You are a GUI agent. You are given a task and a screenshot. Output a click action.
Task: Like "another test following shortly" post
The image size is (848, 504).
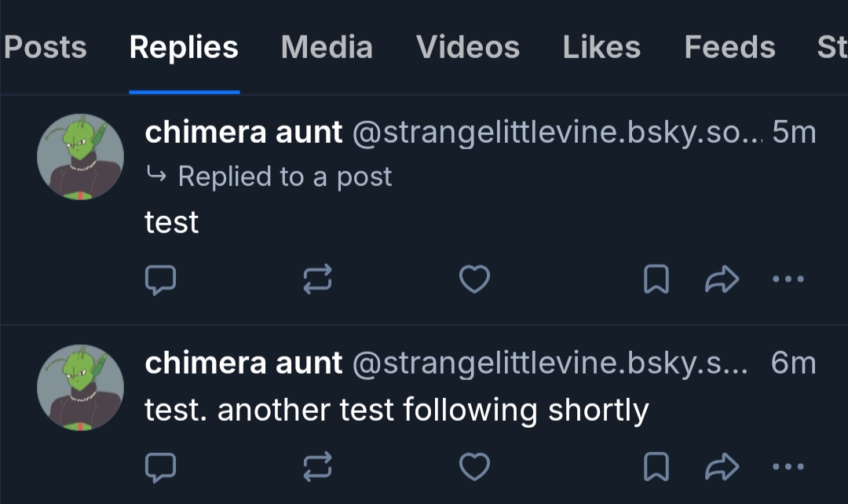click(x=474, y=467)
